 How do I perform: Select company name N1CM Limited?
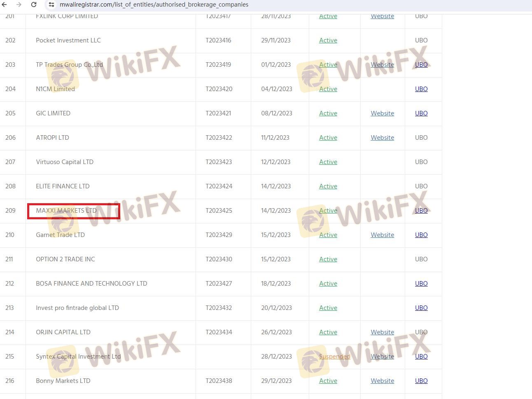[56, 89]
